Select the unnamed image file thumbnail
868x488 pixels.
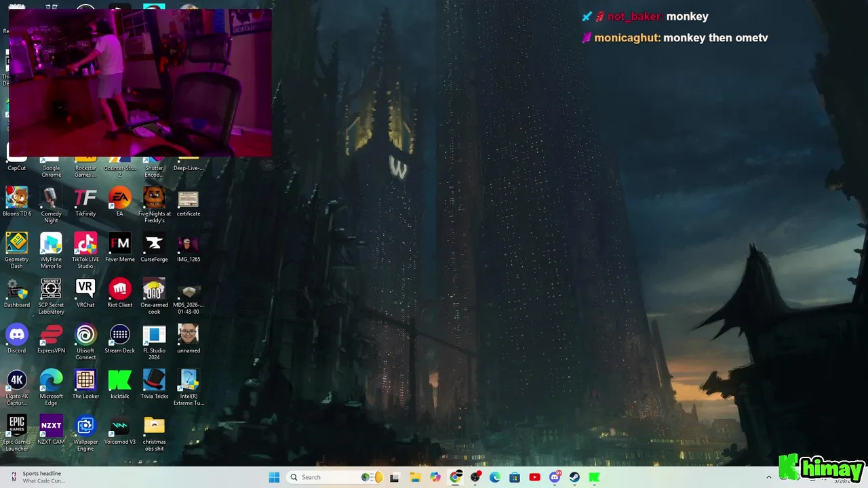point(188,339)
